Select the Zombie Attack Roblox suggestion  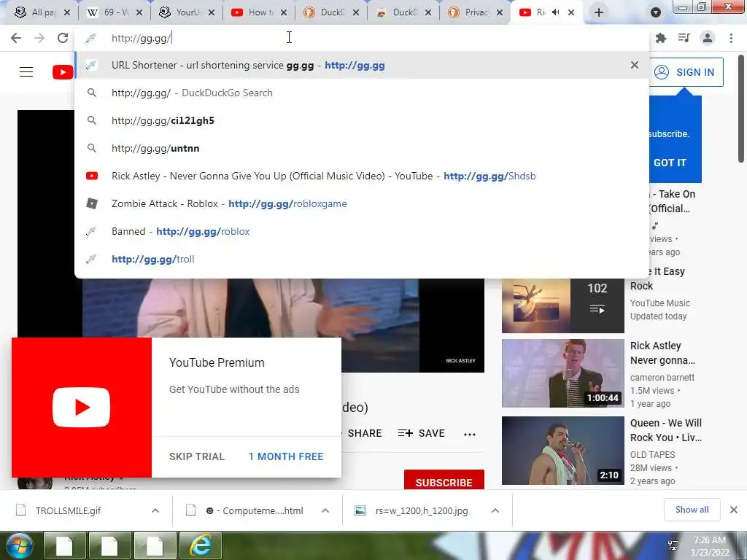[362, 204]
